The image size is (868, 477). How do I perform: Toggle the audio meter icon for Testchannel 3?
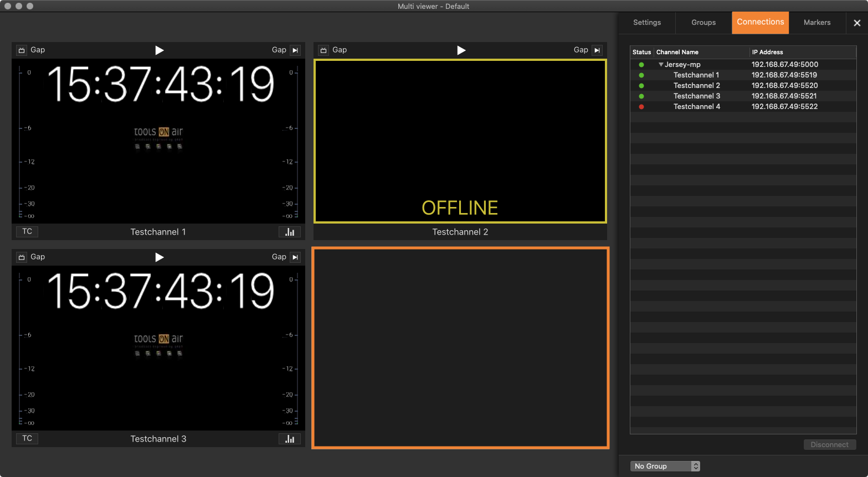click(x=290, y=439)
